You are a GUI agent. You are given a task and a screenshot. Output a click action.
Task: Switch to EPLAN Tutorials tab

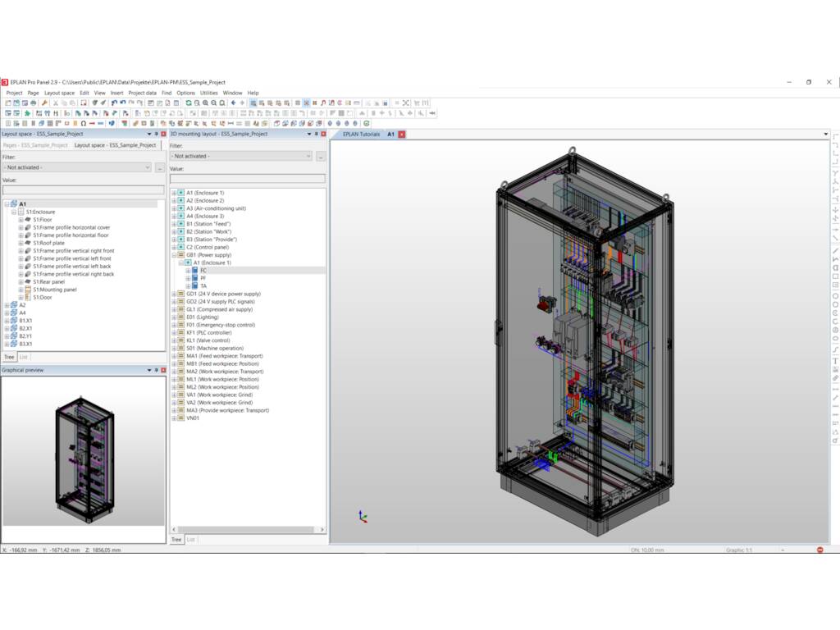361,135
